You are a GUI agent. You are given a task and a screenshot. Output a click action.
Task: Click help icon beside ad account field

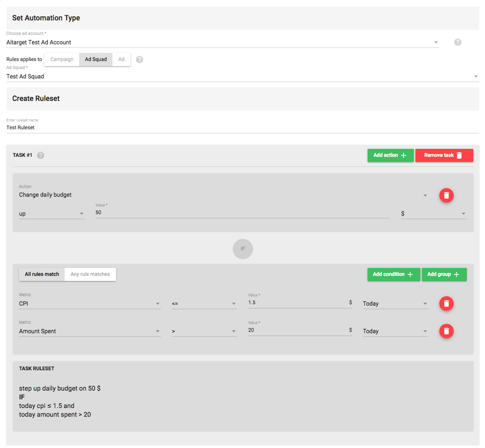tap(458, 42)
